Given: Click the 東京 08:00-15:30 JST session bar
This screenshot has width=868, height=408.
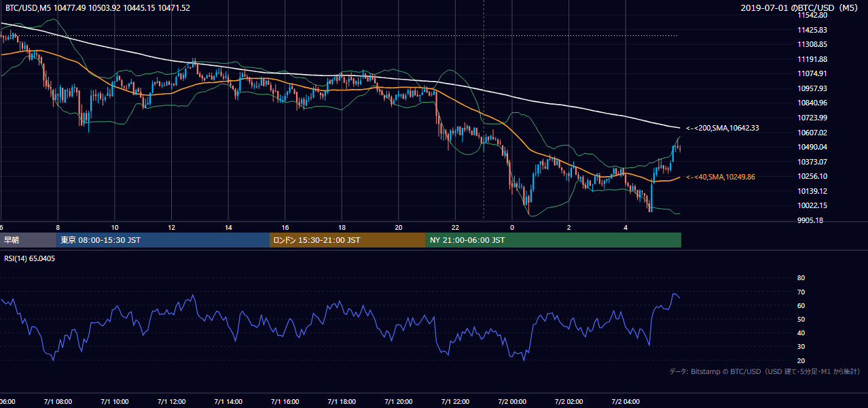Looking at the screenshot, I should [x=163, y=240].
